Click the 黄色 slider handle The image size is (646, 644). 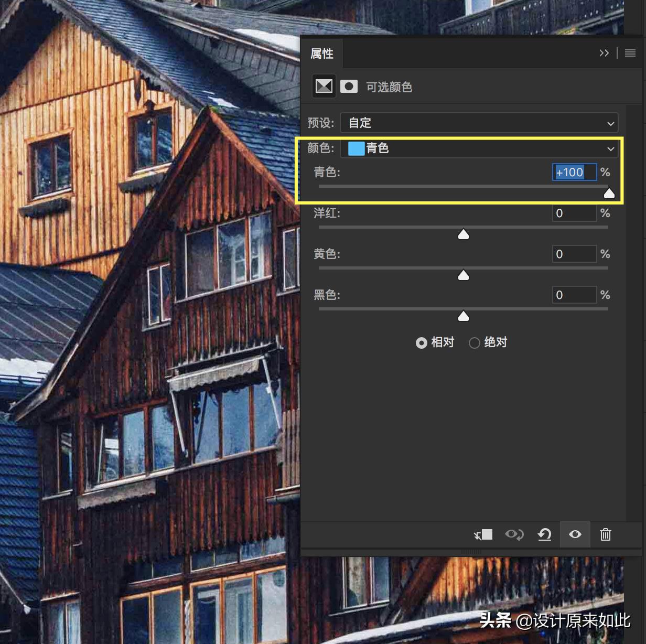coord(464,275)
